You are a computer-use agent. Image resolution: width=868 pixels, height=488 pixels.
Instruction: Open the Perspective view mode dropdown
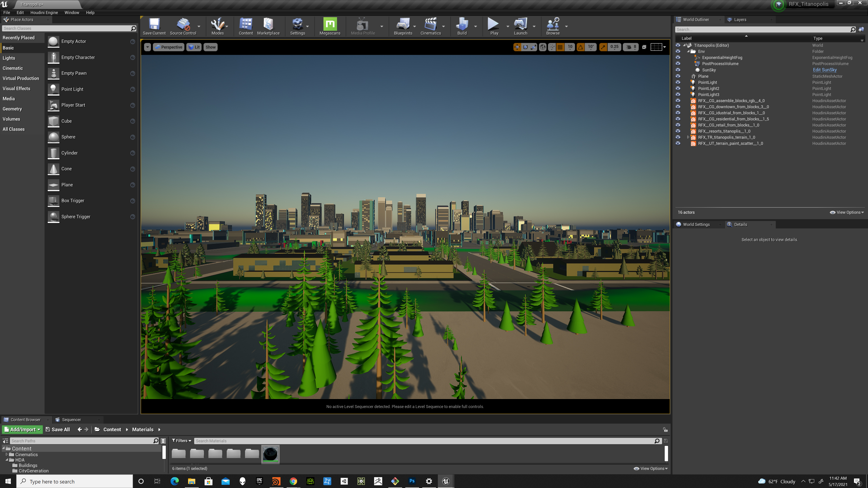[x=168, y=47]
